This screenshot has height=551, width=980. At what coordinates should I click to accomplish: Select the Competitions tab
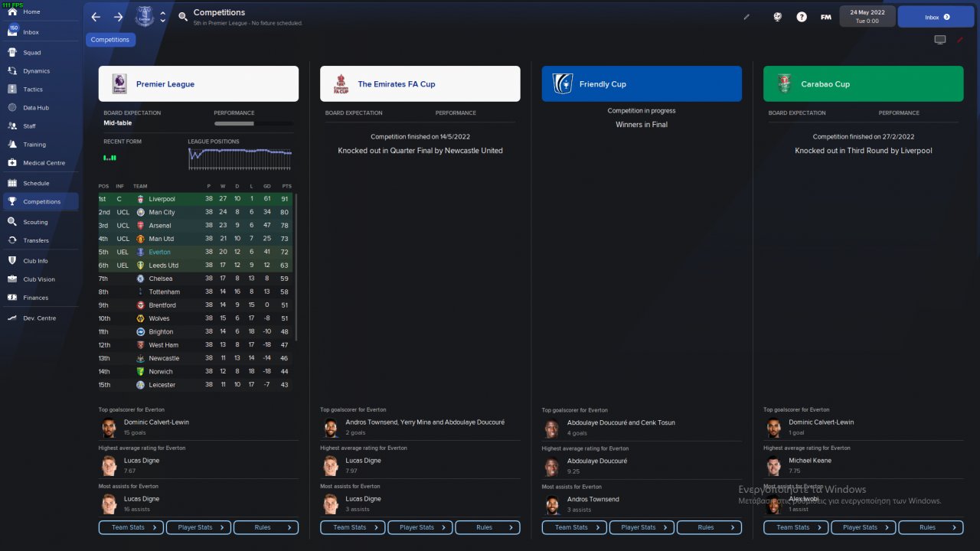point(110,40)
